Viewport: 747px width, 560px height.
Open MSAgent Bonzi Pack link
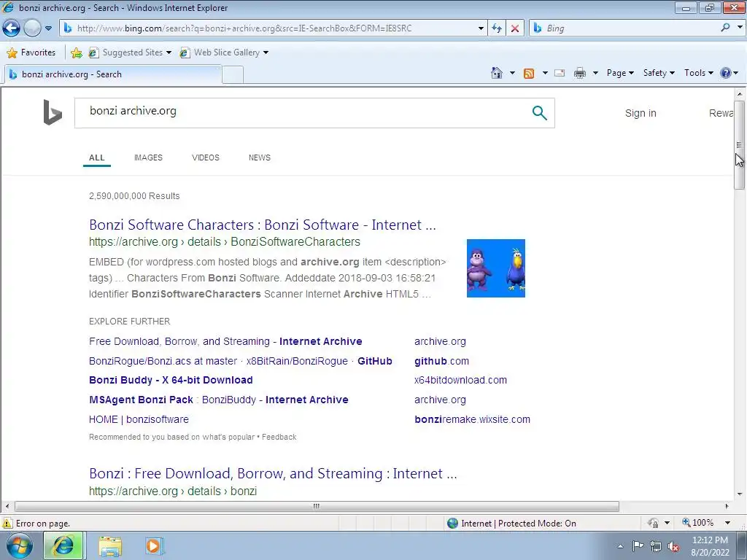219,400
